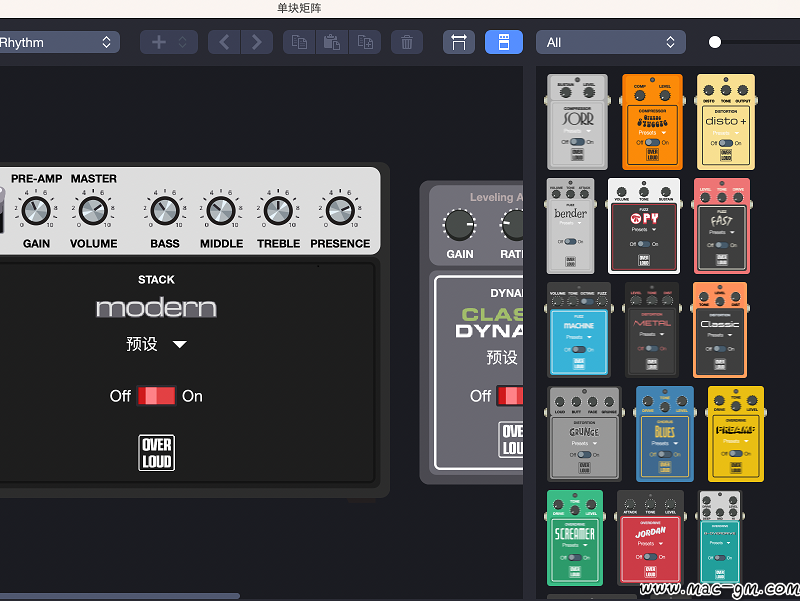Open Presets dropdown on GRUNGE pedal

(584, 443)
